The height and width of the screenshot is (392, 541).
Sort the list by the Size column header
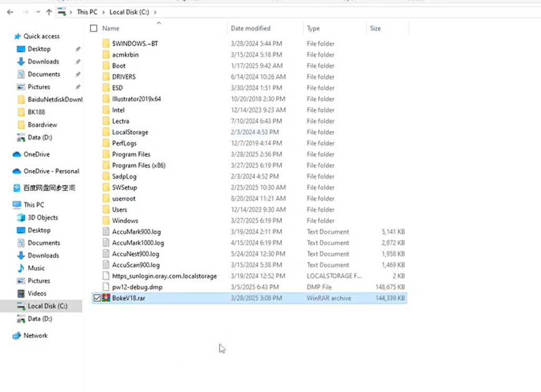[375, 28]
